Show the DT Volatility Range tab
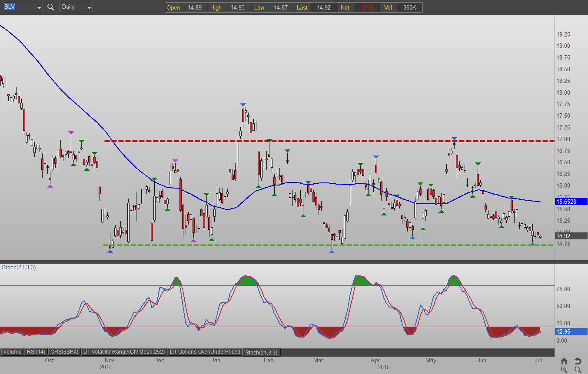588x374 pixels. tap(124, 352)
